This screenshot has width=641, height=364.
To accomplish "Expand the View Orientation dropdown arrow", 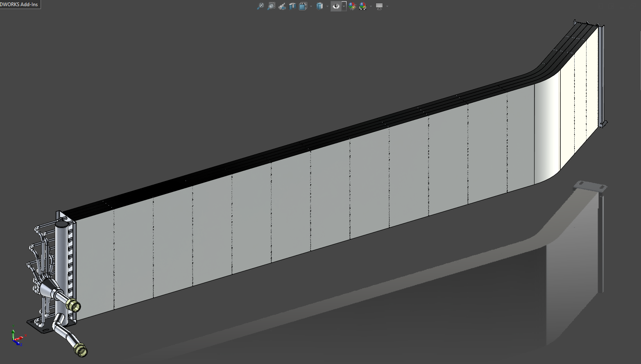I will (311, 6).
